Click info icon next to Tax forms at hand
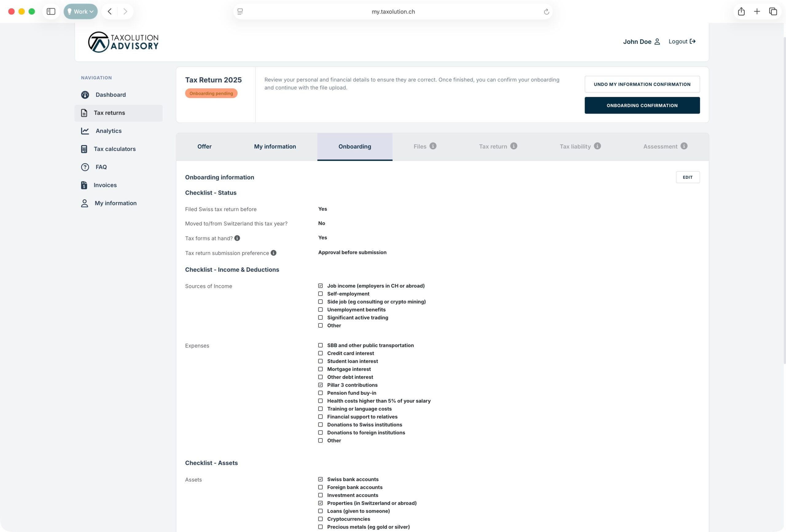 pos(237,238)
